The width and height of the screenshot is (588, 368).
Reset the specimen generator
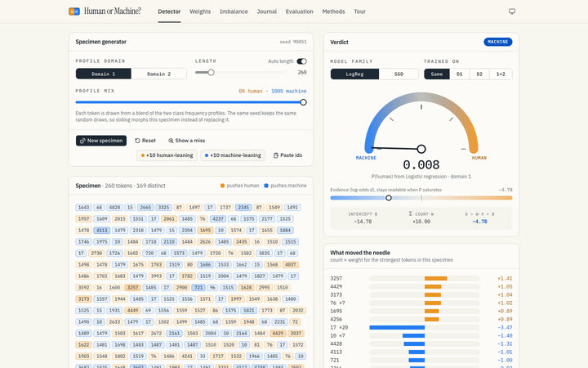pyautogui.click(x=145, y=141)
